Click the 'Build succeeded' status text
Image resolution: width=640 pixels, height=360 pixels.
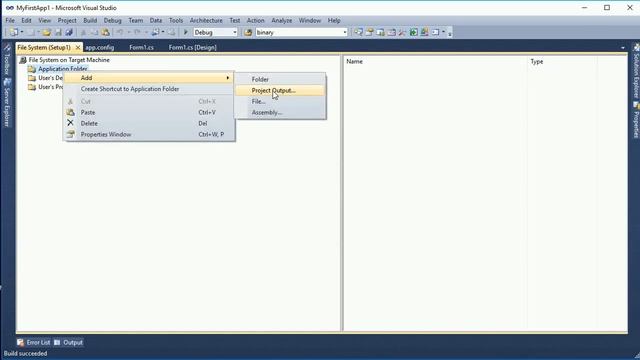tap(25, 353)
